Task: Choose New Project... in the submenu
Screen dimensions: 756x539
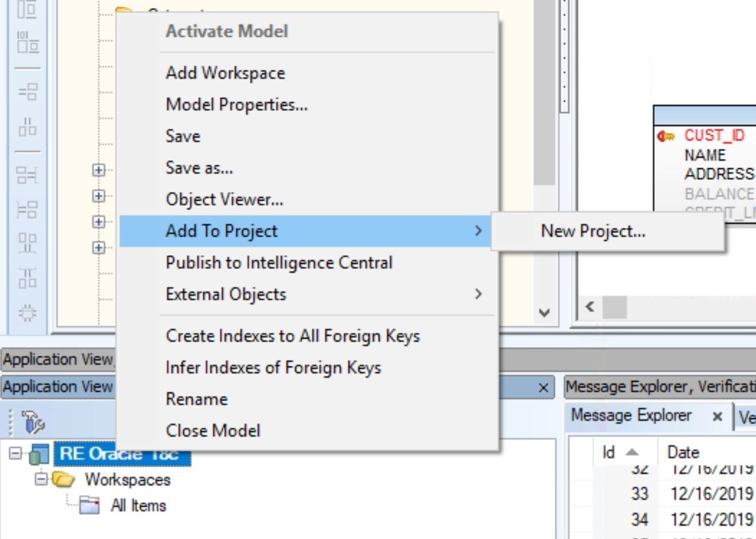Action: [x=593, y=231]
